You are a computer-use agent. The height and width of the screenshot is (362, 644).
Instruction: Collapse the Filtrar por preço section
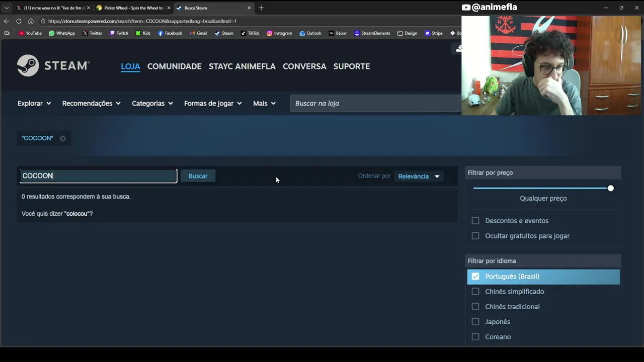pyautogui.click(x=543, y=172)
